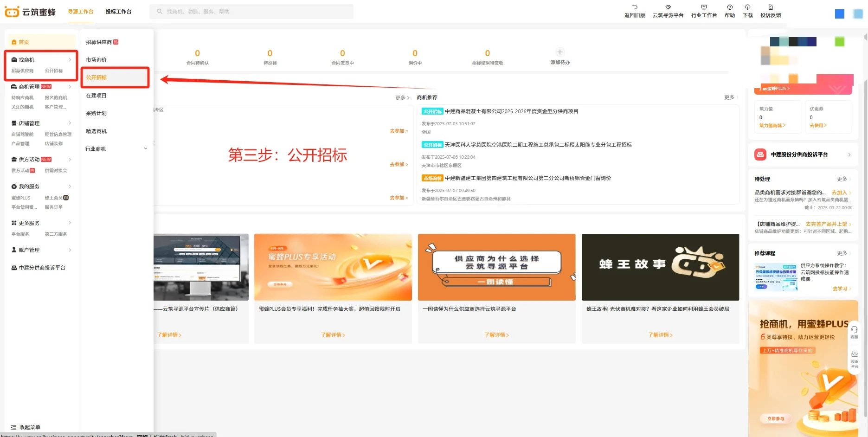Click 立即参与 in the 蜜蜂PLUS promo banner
The width and height of the screenshot is (868, 437).
click(776, 418)
